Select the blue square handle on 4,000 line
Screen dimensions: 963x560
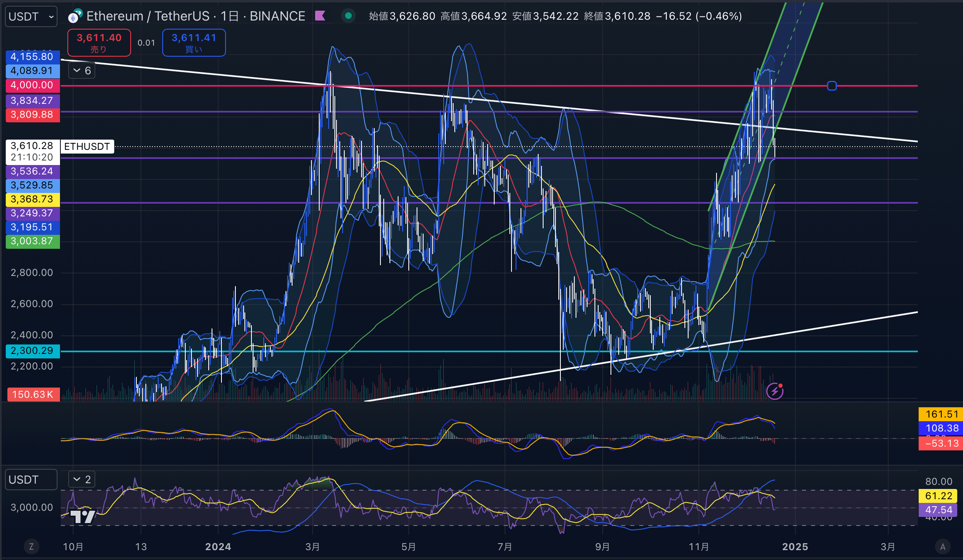click(832, 86)
